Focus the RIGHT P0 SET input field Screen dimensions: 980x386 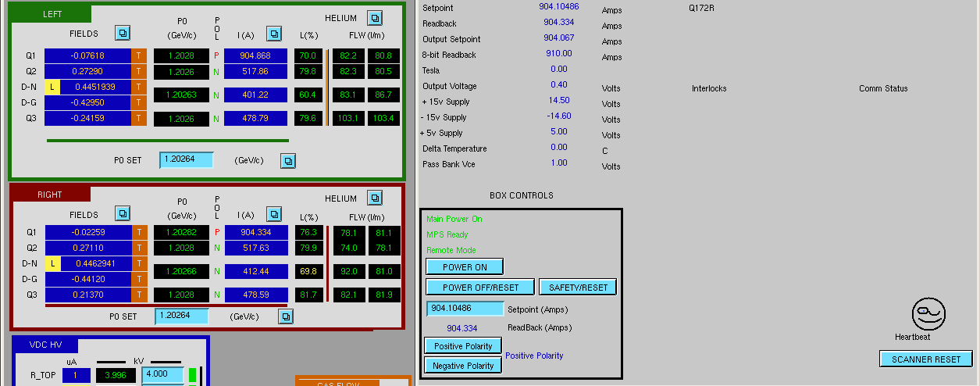tap(183, 316)
